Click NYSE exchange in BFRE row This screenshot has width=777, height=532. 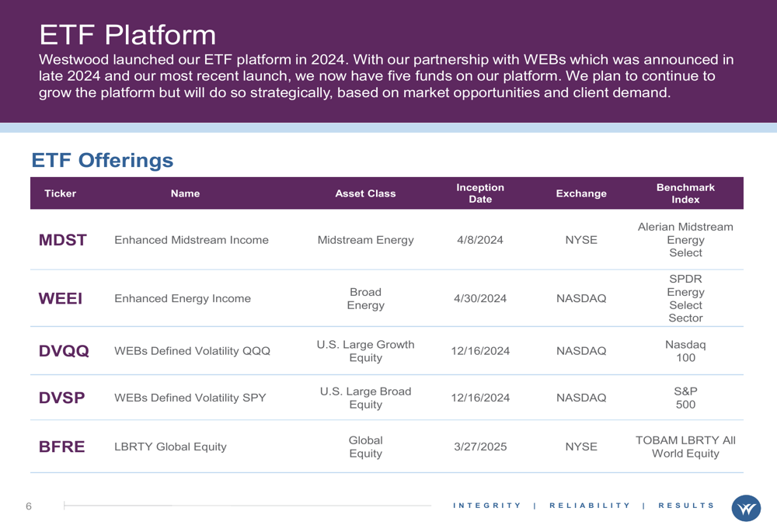click(x=581, y=447)
